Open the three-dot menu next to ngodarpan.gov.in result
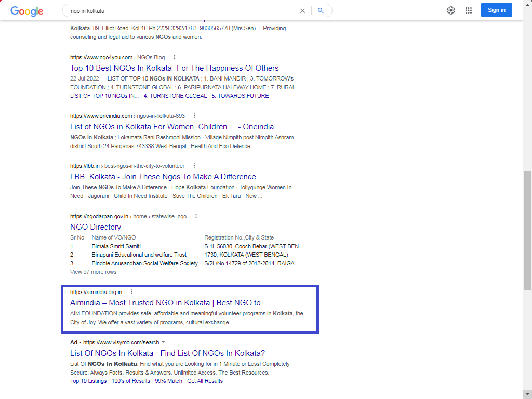This screenshot has height=399, width=532. [196, 216]
